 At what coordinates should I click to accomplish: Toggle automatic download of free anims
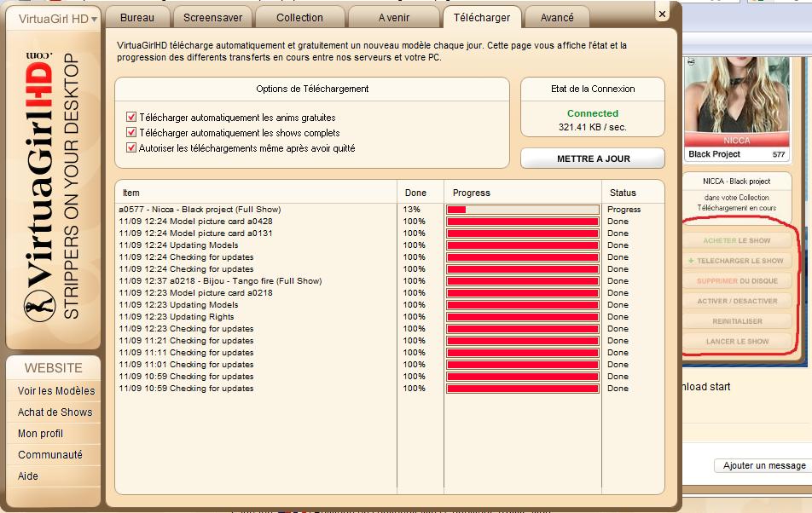[x=131, y=117]
